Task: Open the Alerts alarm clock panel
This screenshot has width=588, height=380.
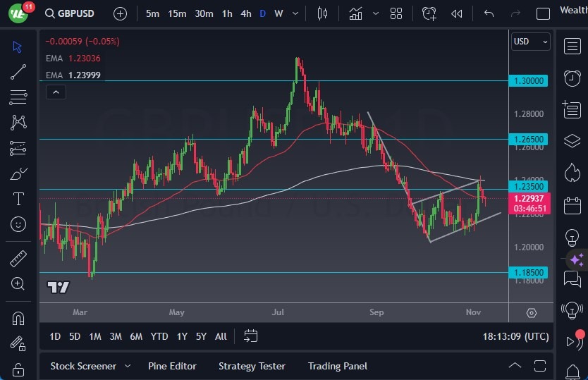Action: 572,78
